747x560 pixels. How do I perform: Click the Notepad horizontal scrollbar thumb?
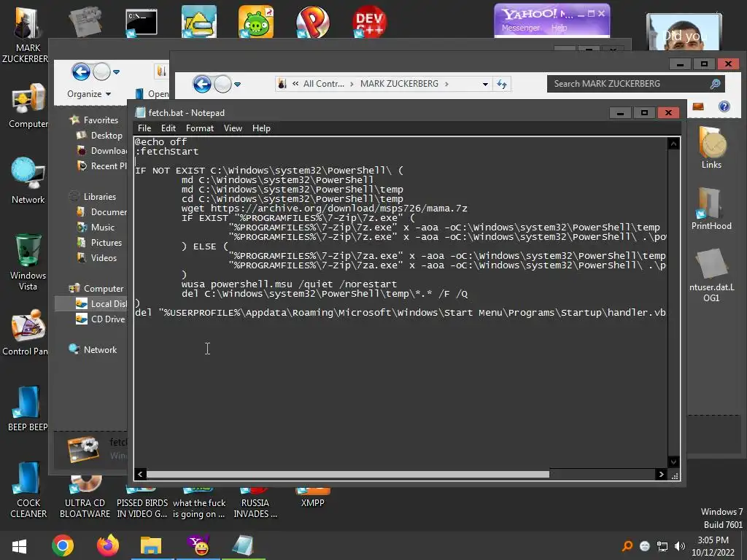pyautogui.click(x=348, y=474)
